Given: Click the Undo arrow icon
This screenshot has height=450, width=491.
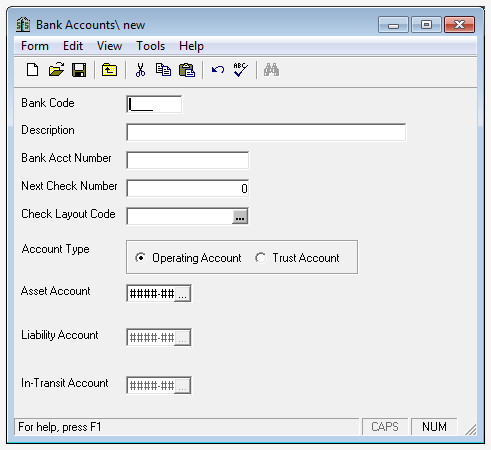Looking at the screenshot, I should coord(218,70).
